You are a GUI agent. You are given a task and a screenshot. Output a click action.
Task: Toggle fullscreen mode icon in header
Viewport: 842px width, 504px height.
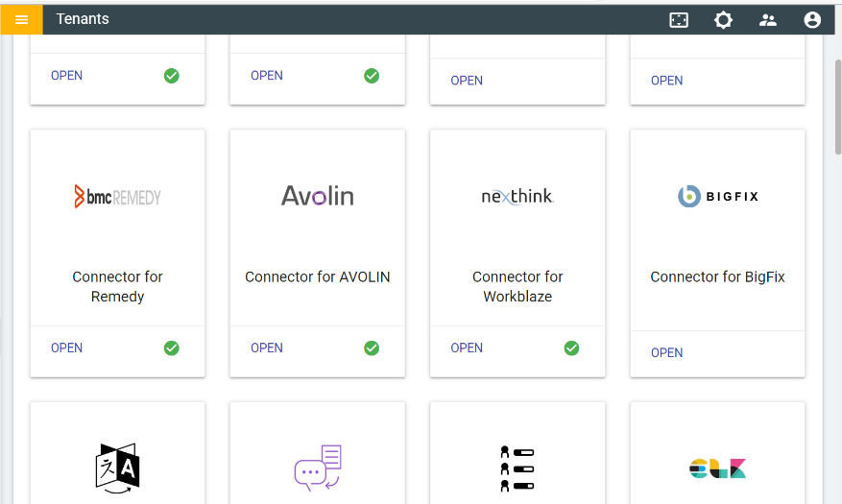tap(679, 20)
